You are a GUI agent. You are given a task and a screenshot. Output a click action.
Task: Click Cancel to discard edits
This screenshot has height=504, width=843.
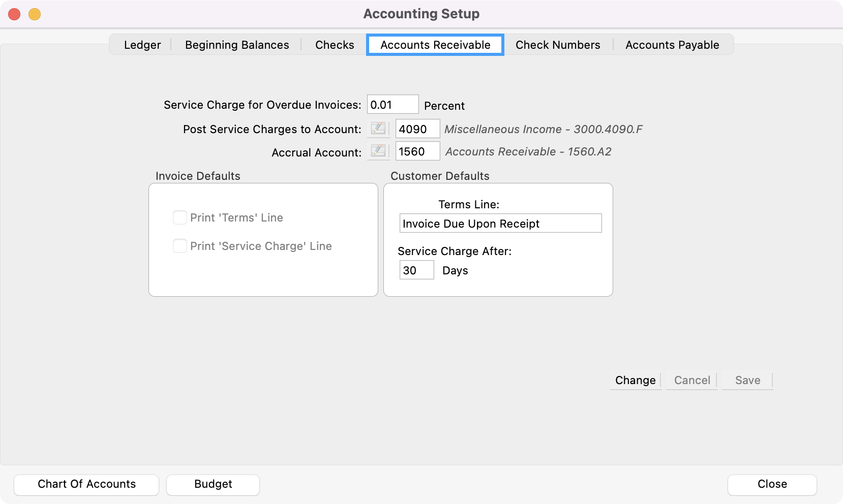pyautogui.click(x=692, y=380)
